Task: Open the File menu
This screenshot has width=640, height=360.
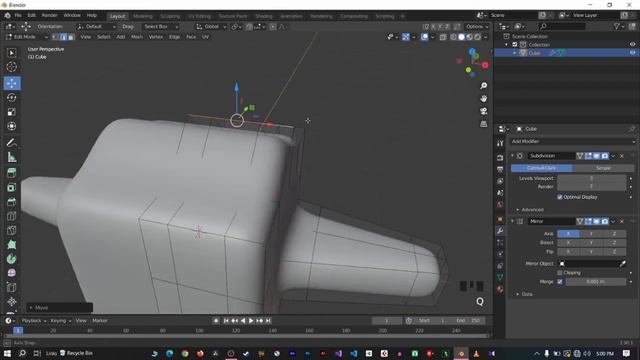Action: click(18, 16)
